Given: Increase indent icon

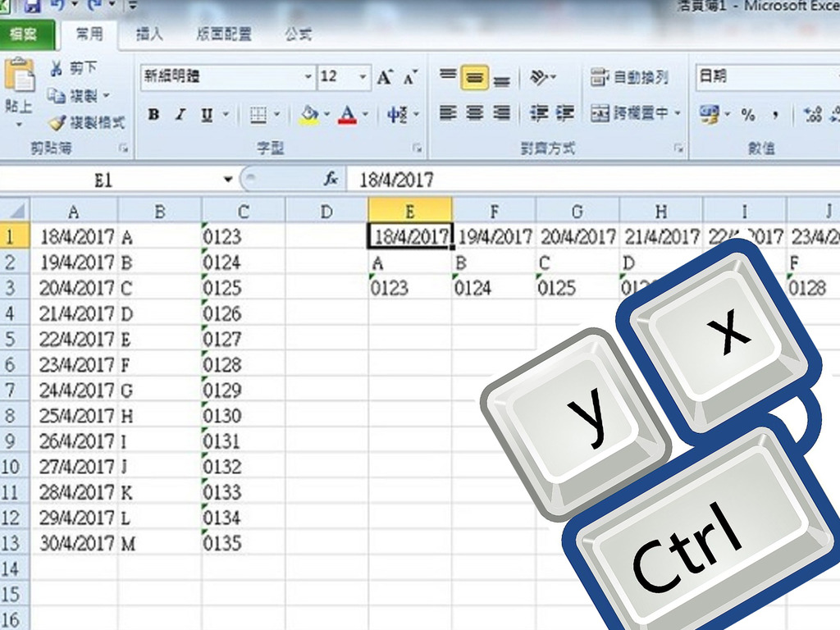Looking at the screenshot, I should click(564, 113).
